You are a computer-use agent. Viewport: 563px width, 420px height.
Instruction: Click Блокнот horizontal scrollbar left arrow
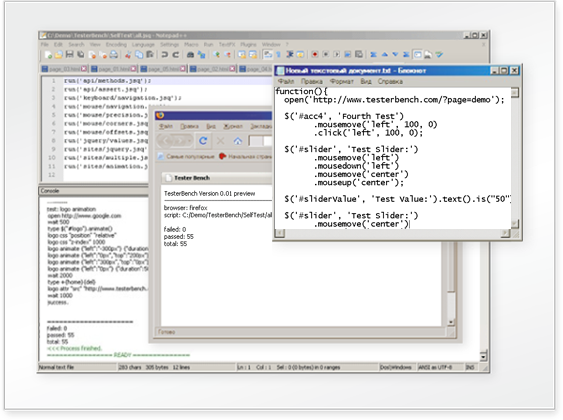[x=280, y=233]
